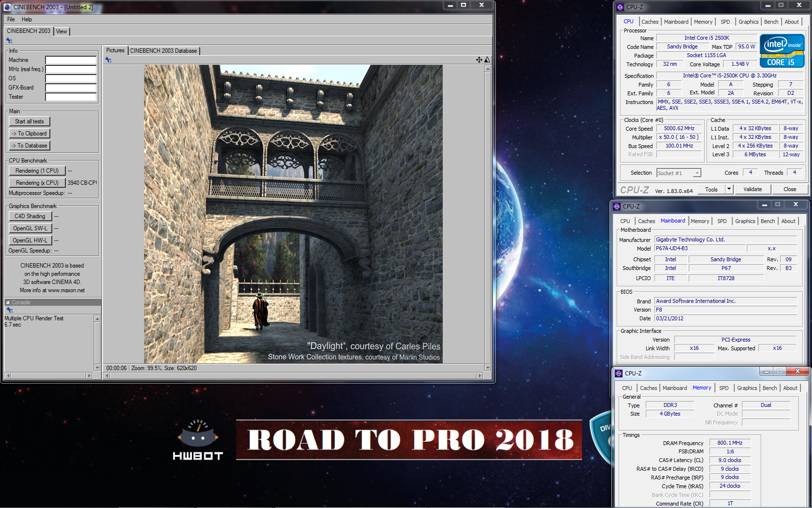Click the GFX-Board input field
Image resolution: width=812 pixels, height=508 pixels.
click(71, 88)
